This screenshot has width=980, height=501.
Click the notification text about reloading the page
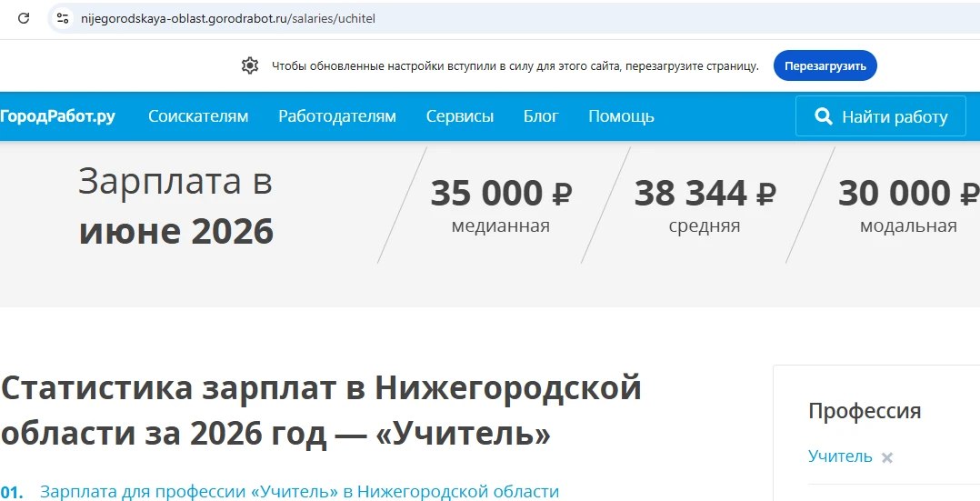tap(515, 65)
